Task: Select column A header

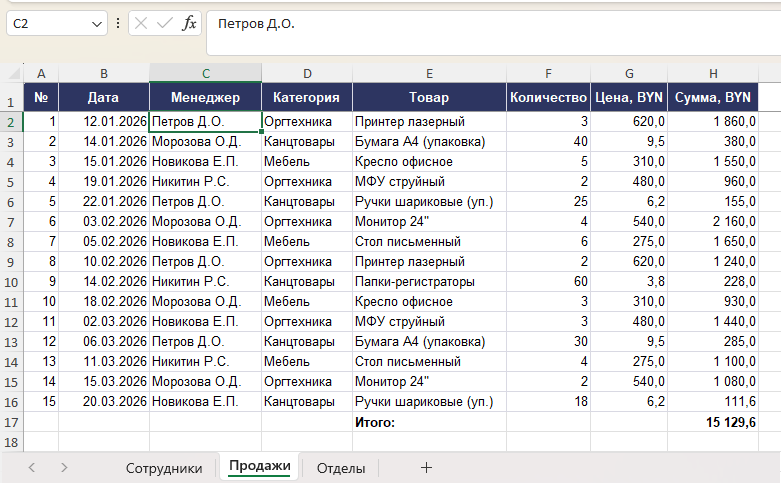Action: pos(41,74)
